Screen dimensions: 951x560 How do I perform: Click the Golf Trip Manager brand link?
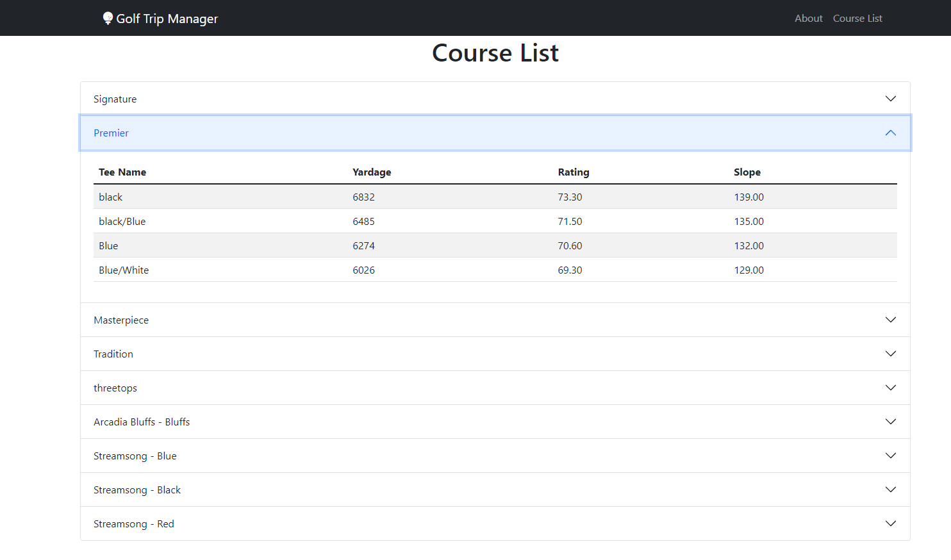(x=160, y=19)
